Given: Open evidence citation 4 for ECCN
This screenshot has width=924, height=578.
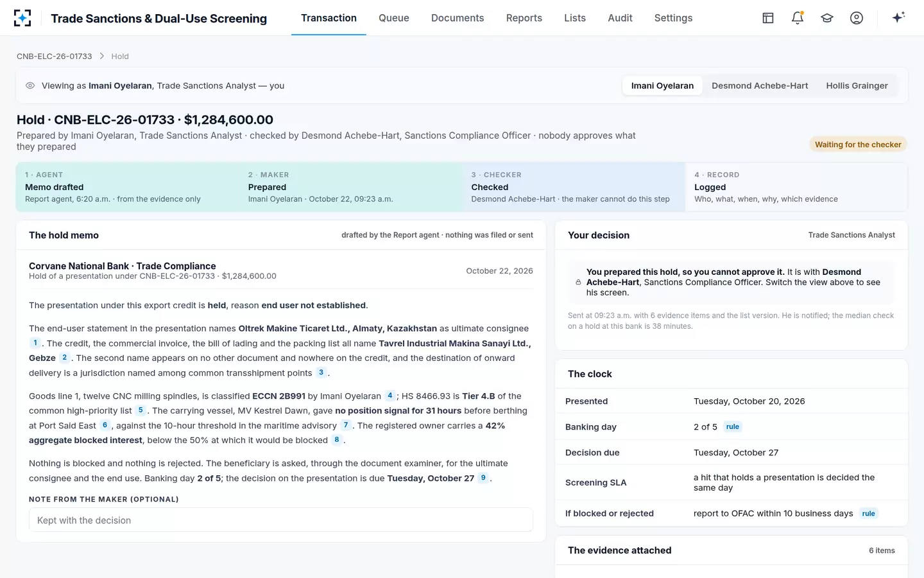Looking at the screenshot, I should coord(389,396).
